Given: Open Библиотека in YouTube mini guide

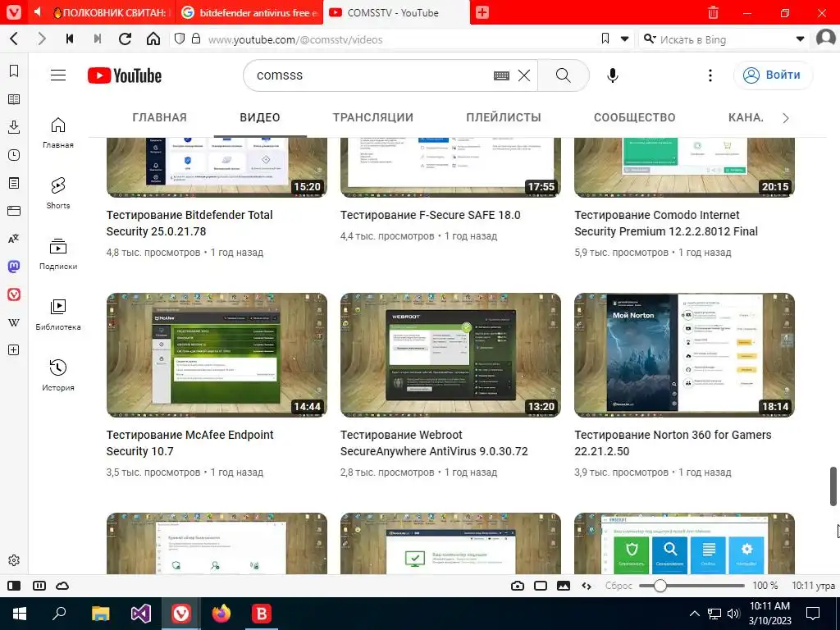Looking at the screenshot, I should [58, 314].
